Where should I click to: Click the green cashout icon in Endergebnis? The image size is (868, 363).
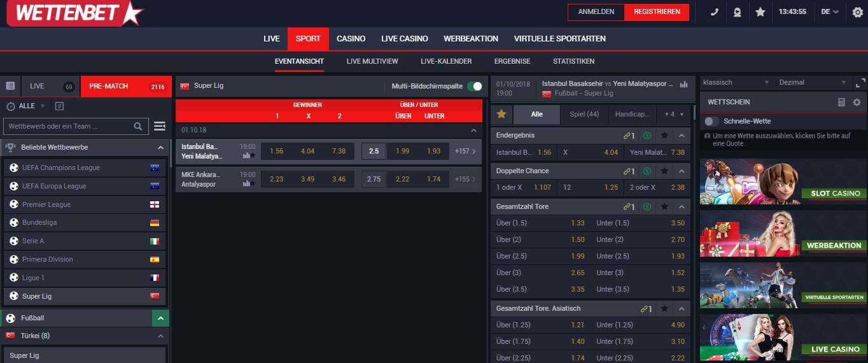[x=647, y=135]
